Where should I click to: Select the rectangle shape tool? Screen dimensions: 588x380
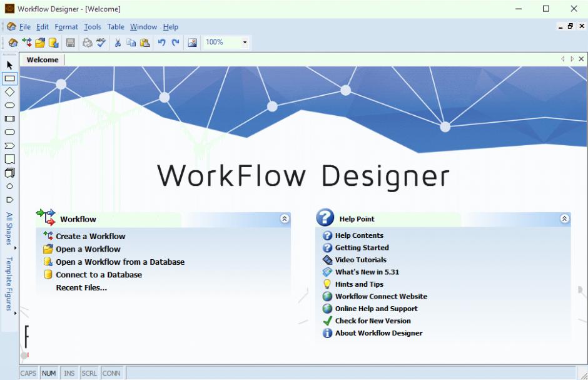[x=10, y=78]
